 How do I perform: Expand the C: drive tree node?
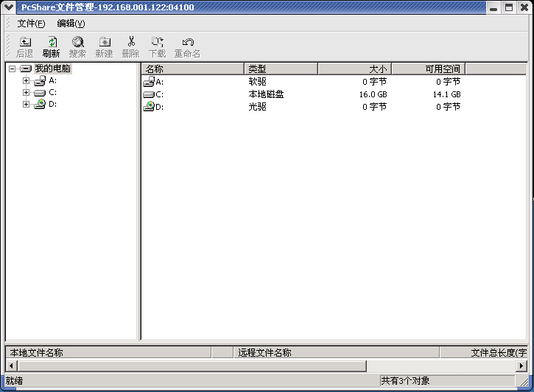click(x=26, y=93)
